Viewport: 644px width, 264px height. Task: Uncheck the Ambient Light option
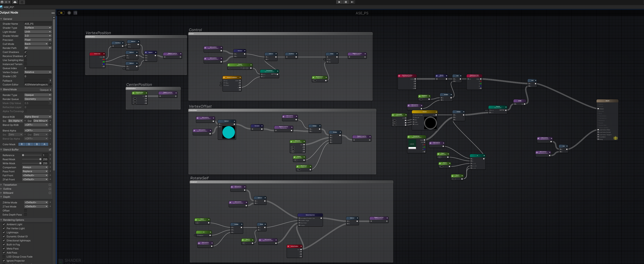pyautogui.click(x=4, y=224)
